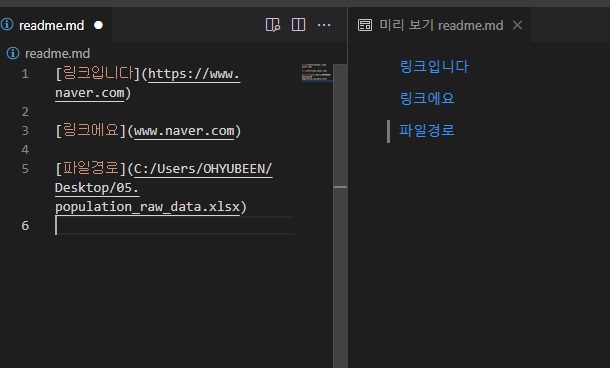Open preview to the side icon
The width and height of the screenshot is (610, 368).
273,25
